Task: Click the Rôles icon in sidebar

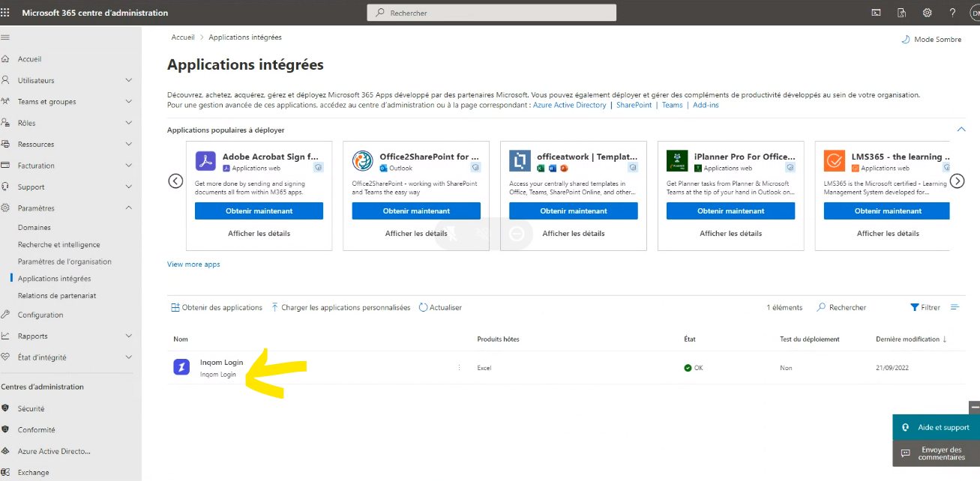Action: click(5, 123)
